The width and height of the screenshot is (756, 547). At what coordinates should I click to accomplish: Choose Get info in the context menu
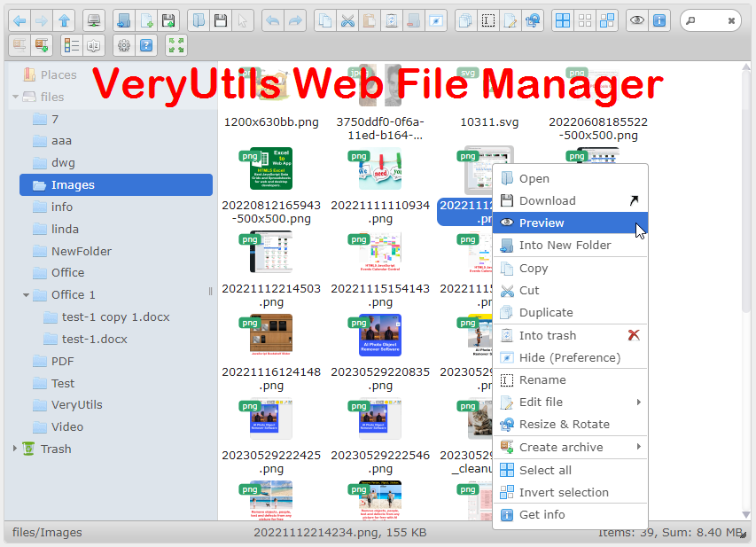(x=571, y=515)
